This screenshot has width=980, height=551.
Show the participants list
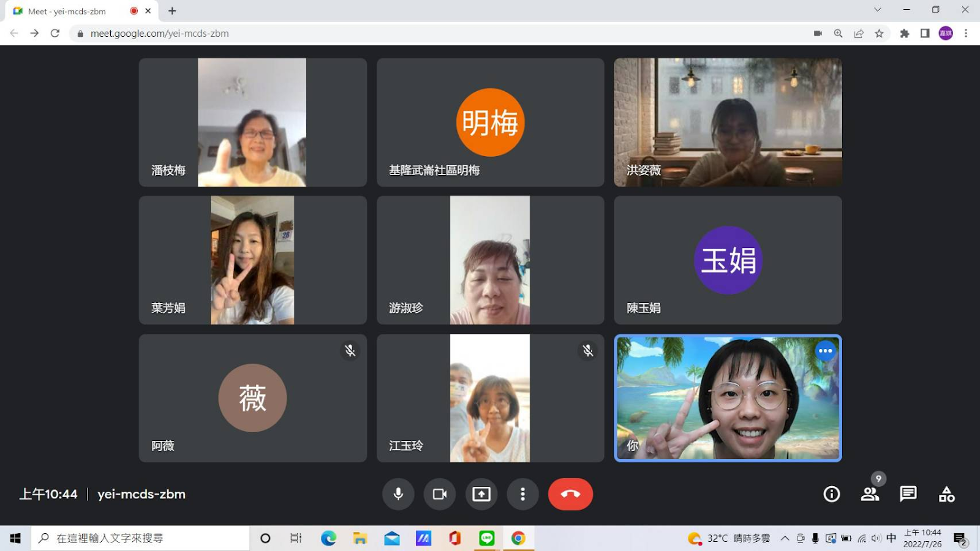[x=870, y=494]
